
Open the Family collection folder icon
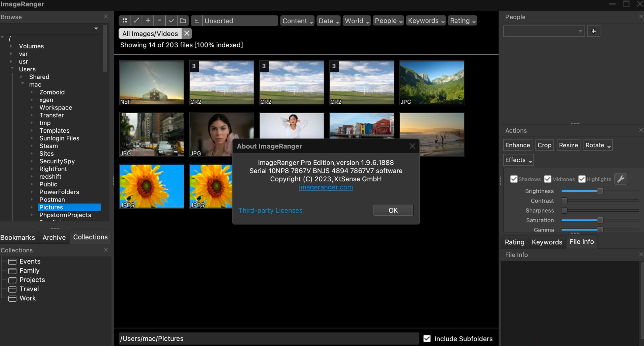tap(12, 271)
